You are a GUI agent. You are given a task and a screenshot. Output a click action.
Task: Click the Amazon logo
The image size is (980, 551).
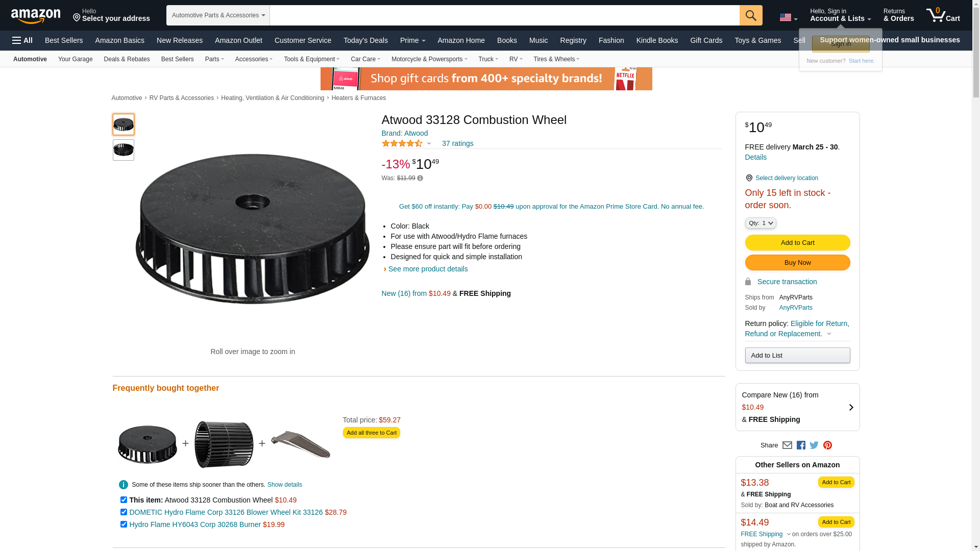tap(36, 16)
